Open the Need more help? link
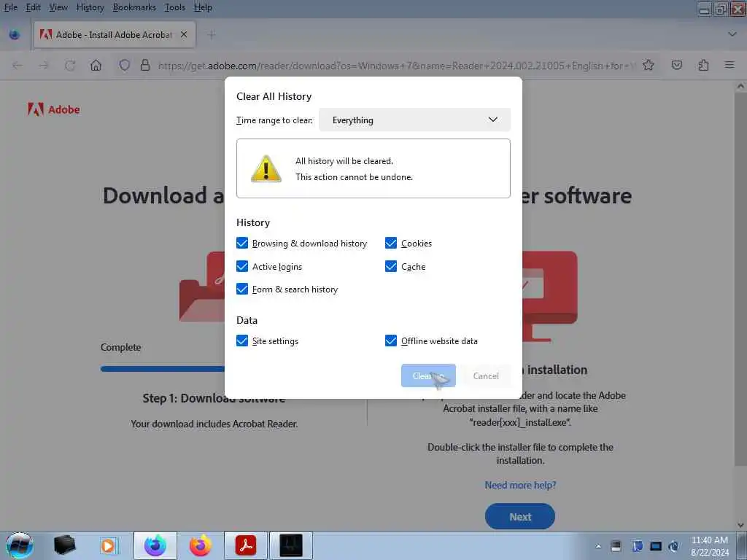Viewport: 747px width, 560px height. coord(520,485)
